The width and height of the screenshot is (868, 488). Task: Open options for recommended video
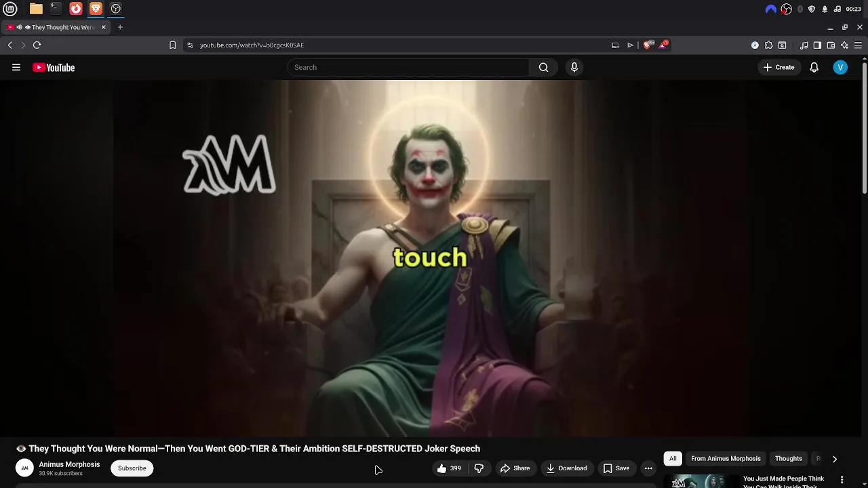(842, 480)
